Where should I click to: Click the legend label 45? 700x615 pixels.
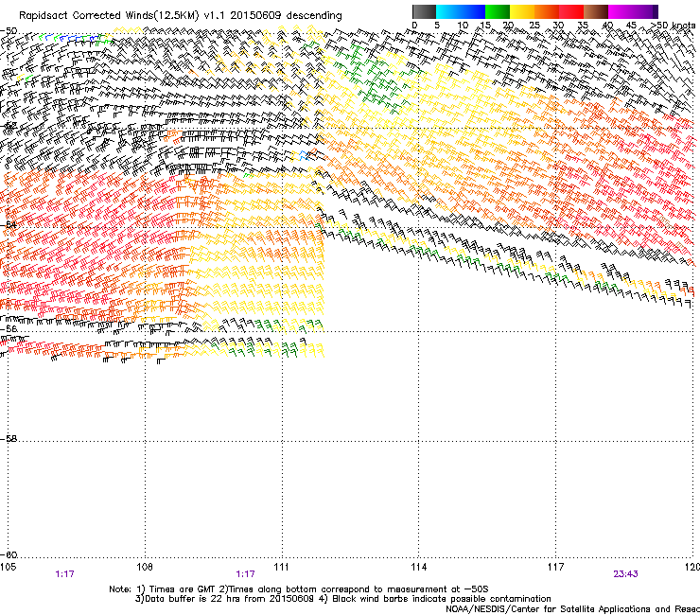(631, 26)
